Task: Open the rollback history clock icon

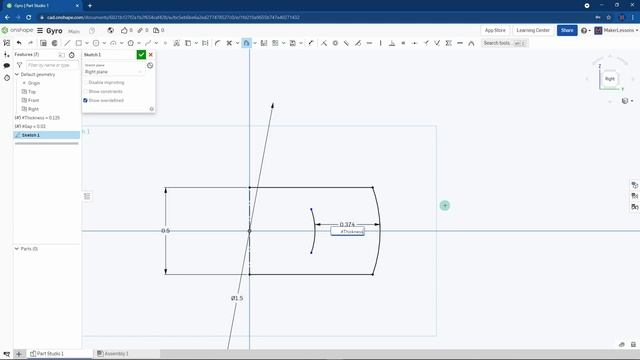Action: 72,55
